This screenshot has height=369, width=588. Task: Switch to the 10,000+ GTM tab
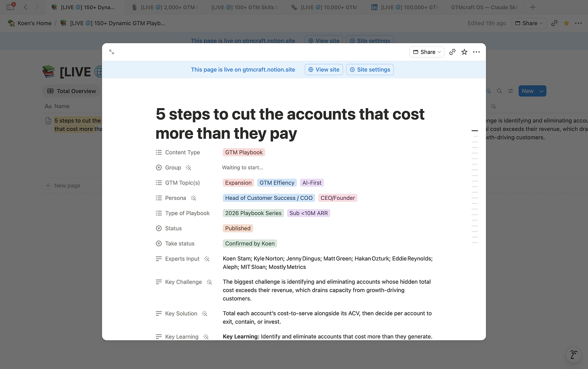tap(324, 7)
